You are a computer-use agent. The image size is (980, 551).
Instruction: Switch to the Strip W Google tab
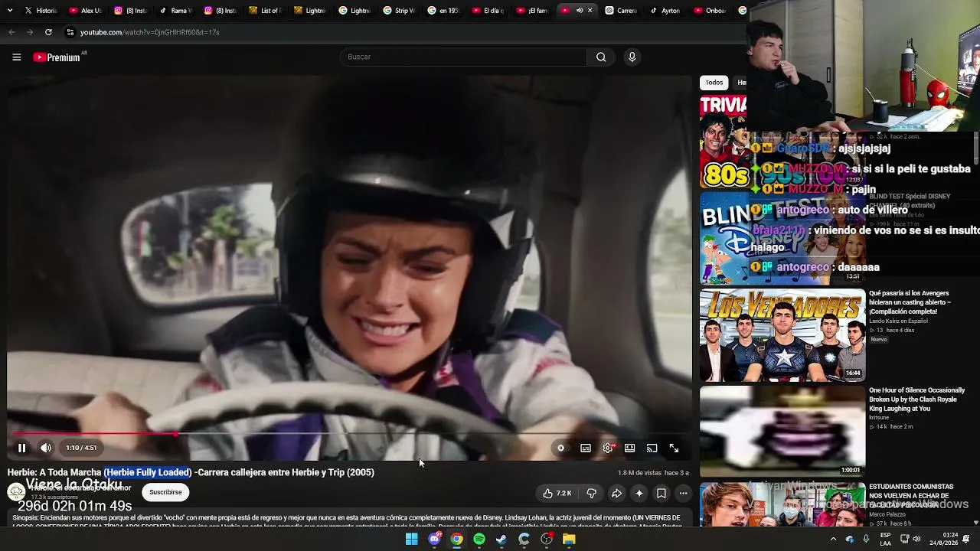pos(398,11)
